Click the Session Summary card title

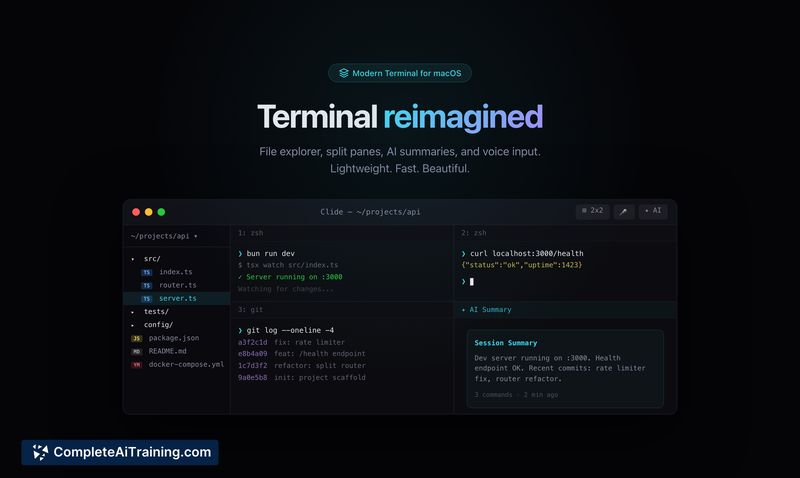(506, 343)
